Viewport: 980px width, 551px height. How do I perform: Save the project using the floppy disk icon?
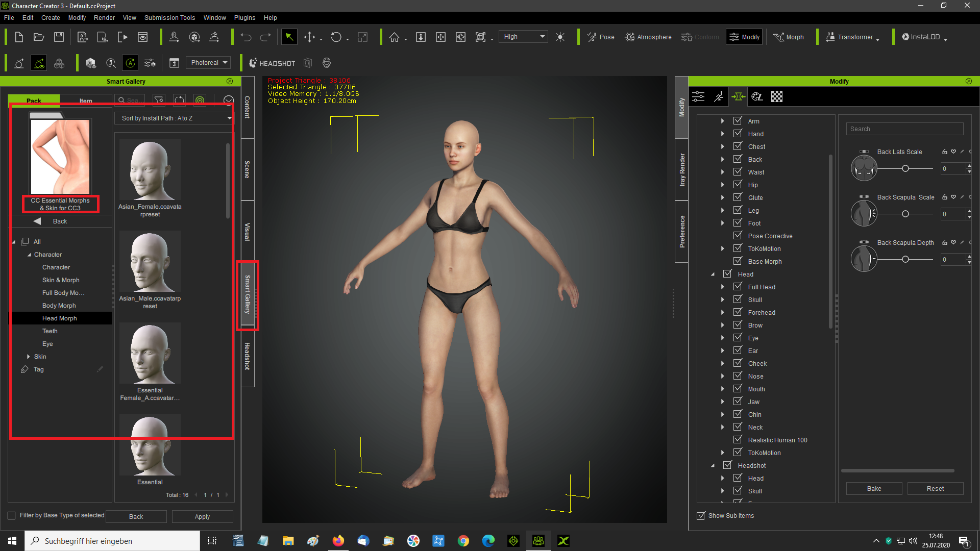point(59,37)
